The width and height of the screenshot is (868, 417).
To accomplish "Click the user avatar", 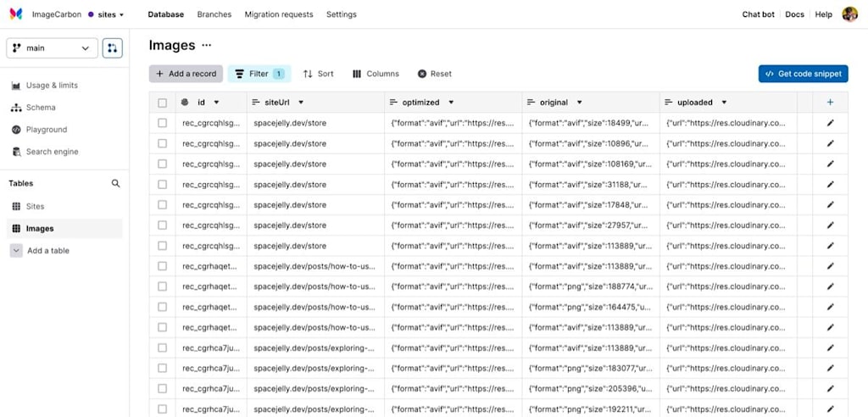I will click(849, 14).
